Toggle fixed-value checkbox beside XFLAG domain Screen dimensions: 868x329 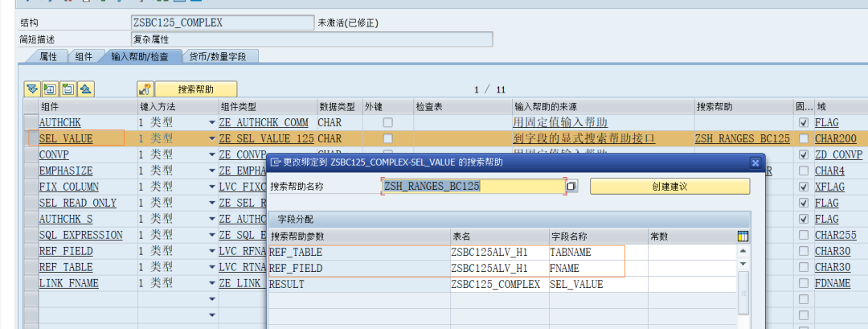click(804, 187)
